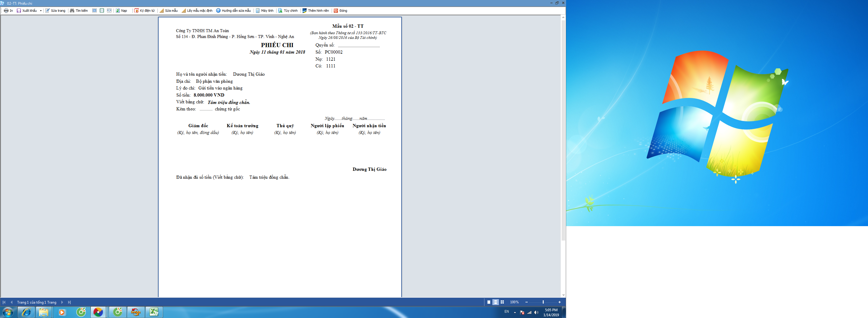Switch to single page view mode
The image size is (868, 318).
[x=489, y=302]
